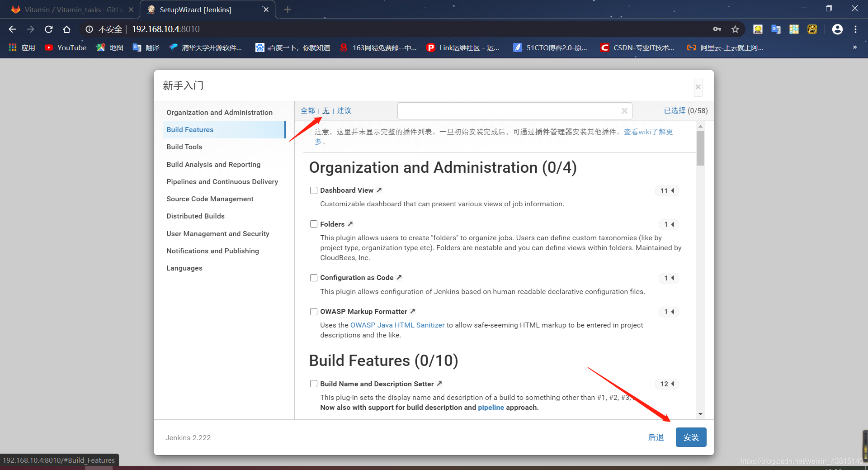Expand Folders dependencies badge
Image resolution: width=868 pixels, height=470 pixels.
(669, 224)
